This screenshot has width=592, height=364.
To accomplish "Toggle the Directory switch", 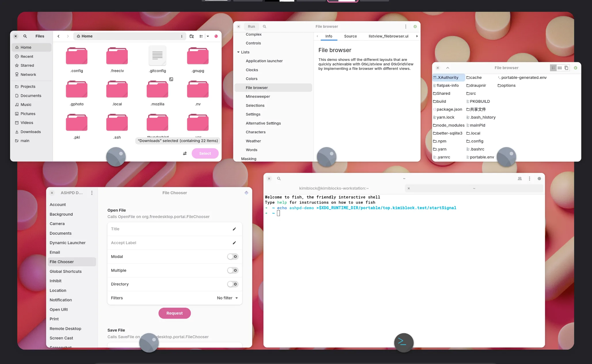I will pyautogui.click(x=232, y=284).
